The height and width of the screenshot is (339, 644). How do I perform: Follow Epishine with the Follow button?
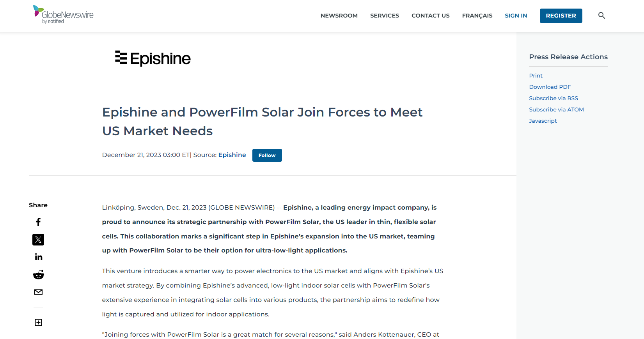pyautogui.click(x=267, y=155)
